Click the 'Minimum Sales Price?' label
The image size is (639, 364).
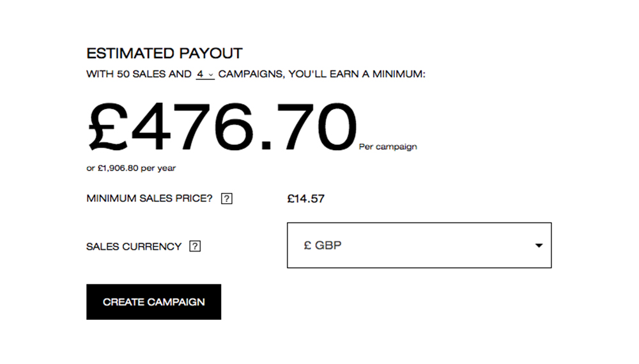150,199
